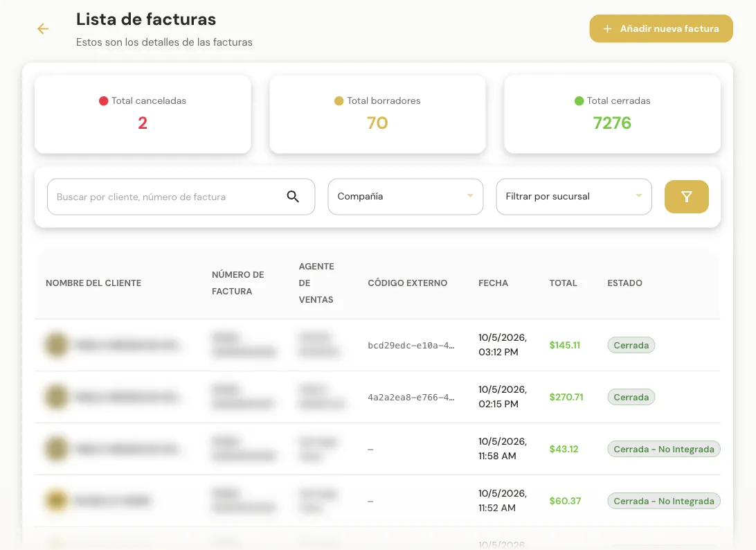Image resolution: width=756 pixels, height=550 pixels.
Task: Click the total $145.11
Action: 565,346
